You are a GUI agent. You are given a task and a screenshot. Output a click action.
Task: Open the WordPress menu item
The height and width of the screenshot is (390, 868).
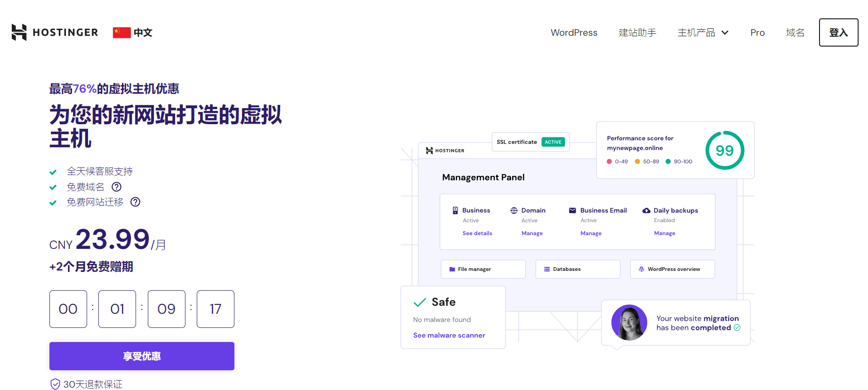click(x=574, y=32)
